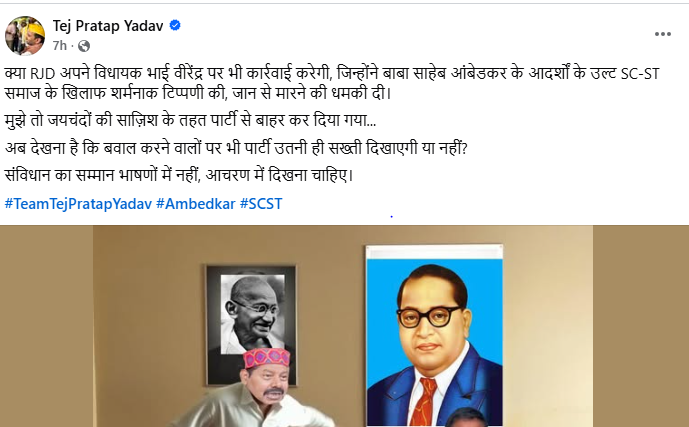This screenshot has height=427, width=689.
Task: Click the blue-background portrait poster in photo
Action: click(x=435, y=336)
